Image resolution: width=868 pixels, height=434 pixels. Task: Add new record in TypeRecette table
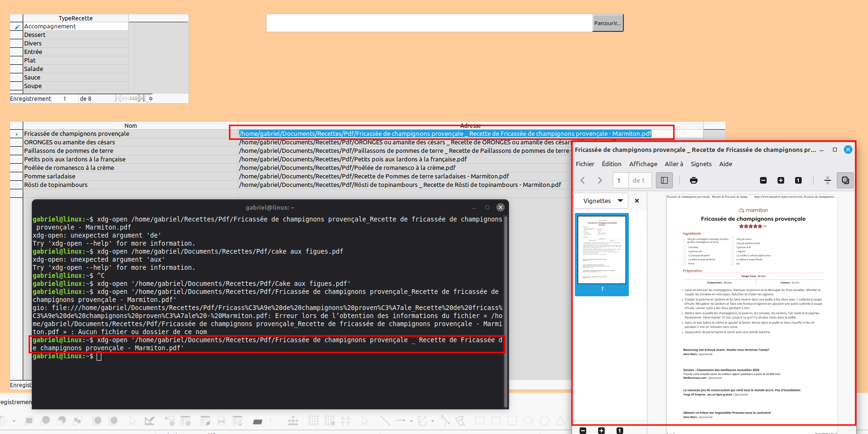coord(151,98)
